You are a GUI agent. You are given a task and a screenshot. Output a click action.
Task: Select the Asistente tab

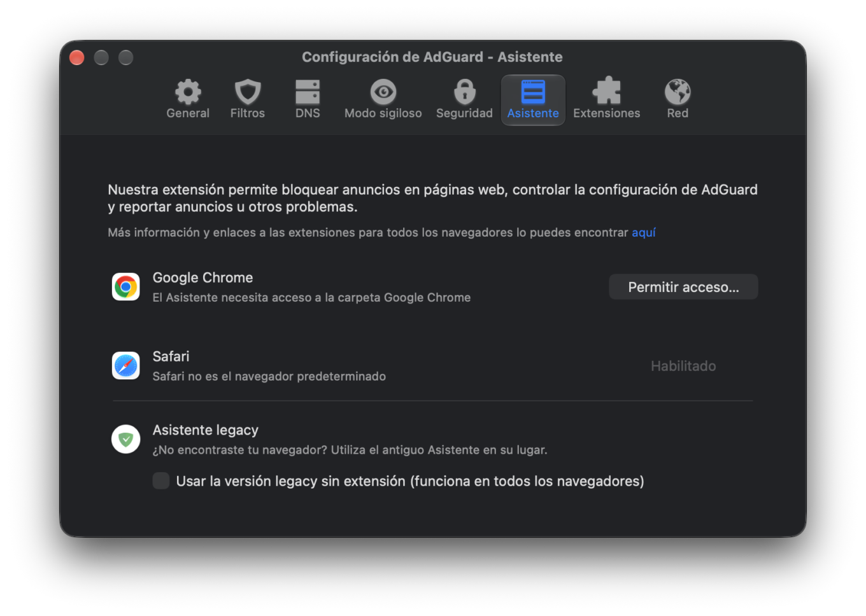(533, 100)
